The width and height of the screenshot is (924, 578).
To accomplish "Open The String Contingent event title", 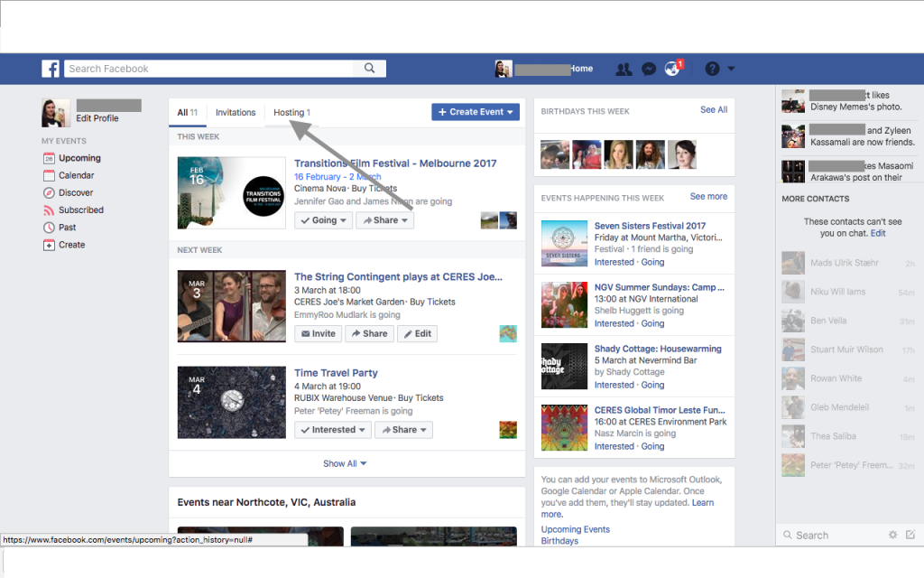I will (x=398, y=276).
